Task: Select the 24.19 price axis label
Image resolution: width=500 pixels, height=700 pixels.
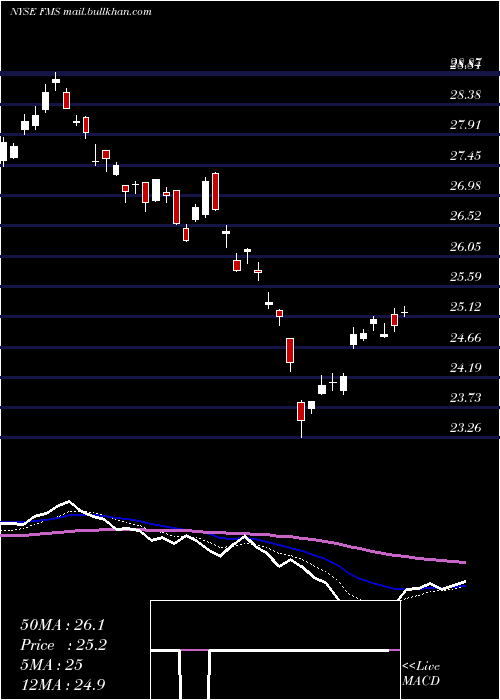Action: [466, 368]
